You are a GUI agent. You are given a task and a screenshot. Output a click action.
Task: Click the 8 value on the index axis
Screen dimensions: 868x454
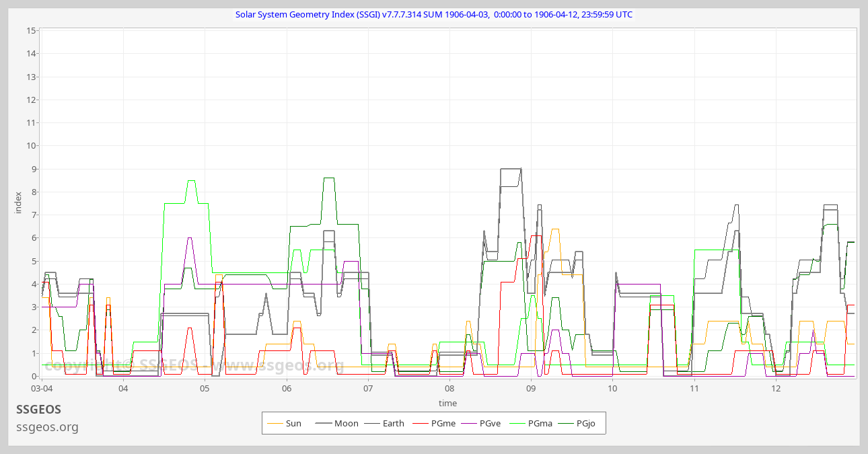(x=33, y=192)
